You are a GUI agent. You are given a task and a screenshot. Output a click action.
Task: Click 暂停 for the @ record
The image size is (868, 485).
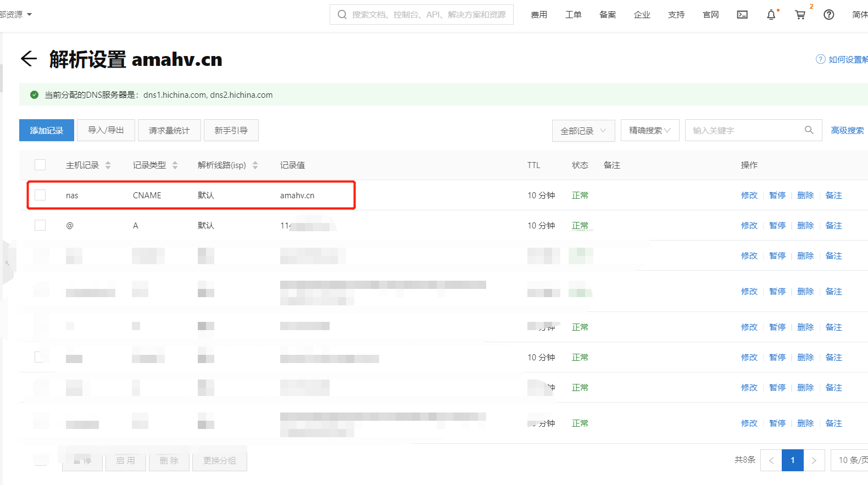777,225
